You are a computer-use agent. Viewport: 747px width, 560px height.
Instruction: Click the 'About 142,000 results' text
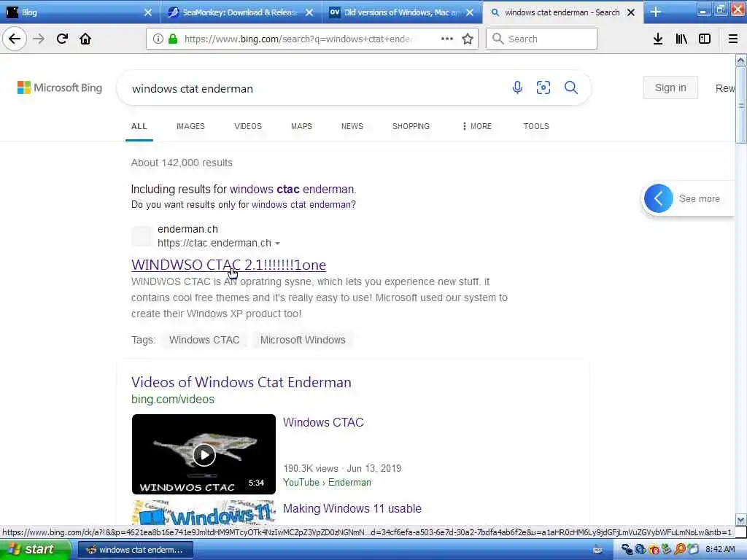coord(182,163)
